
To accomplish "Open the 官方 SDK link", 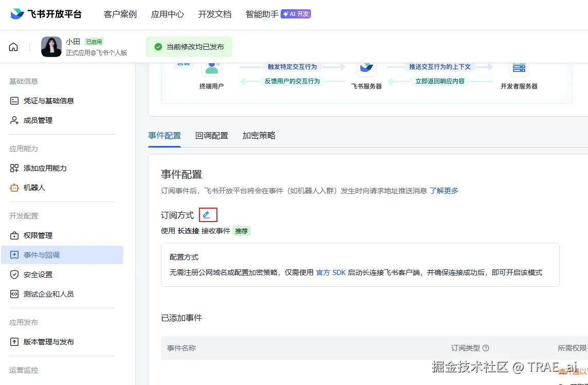I will [x=331, y=272].
